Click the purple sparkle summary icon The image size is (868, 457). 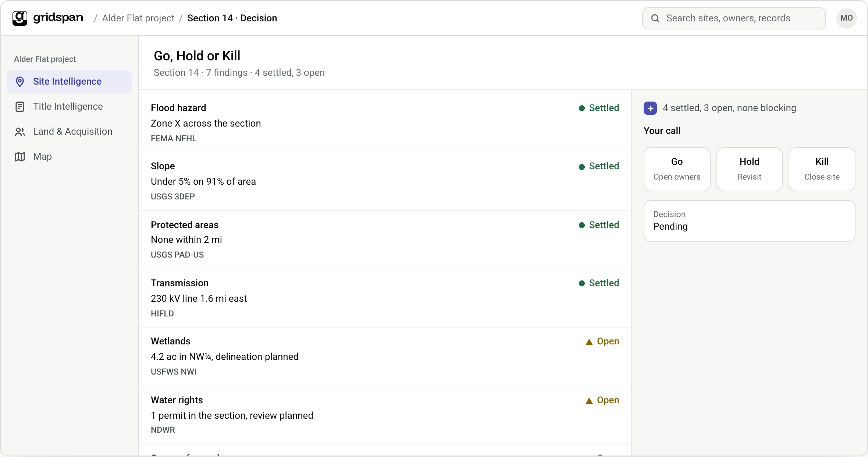[x=650, y=108]
